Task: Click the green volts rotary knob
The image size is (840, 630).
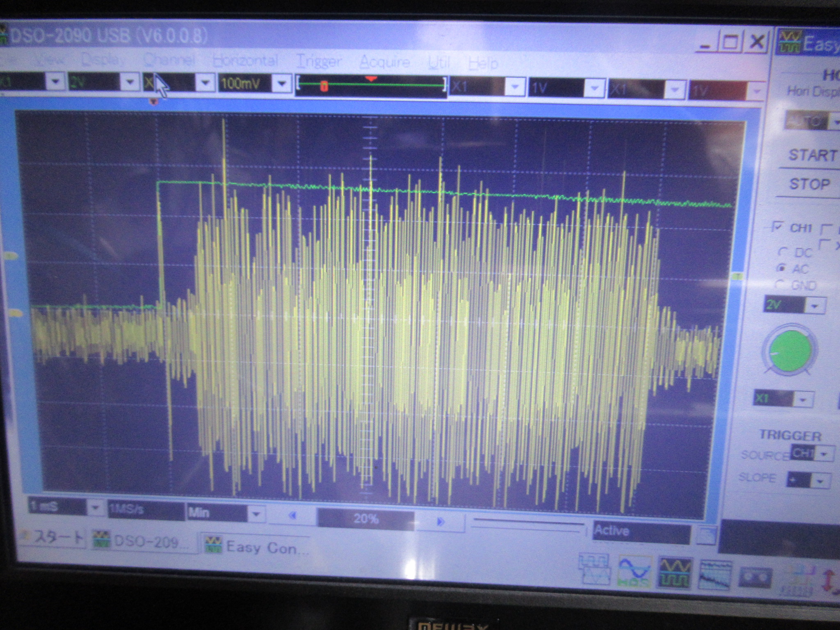Action: click(790, 351)
